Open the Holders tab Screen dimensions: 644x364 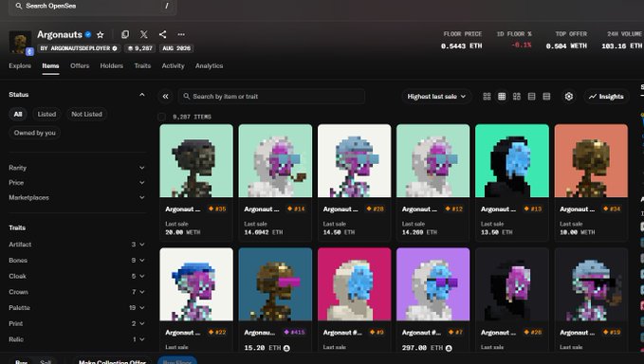click(x=112, y=65)
